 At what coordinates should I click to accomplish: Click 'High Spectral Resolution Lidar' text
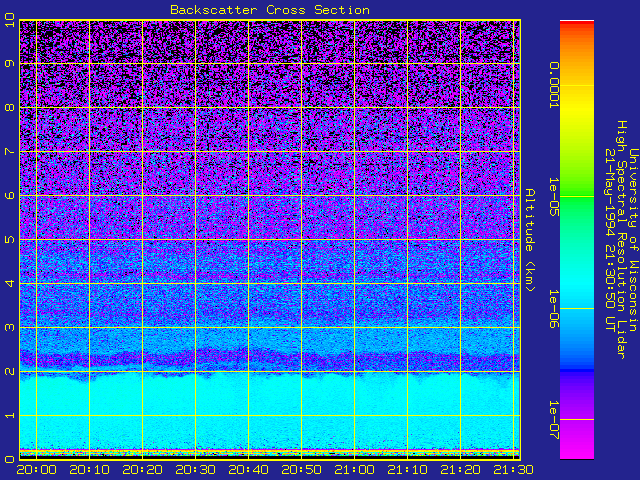[621, 240]
